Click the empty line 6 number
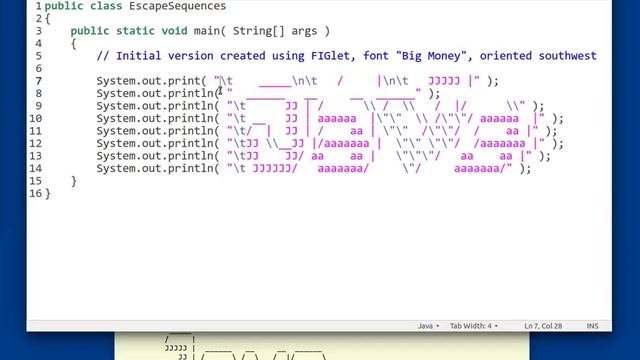640x360 pixels. (x=39, y=69)
